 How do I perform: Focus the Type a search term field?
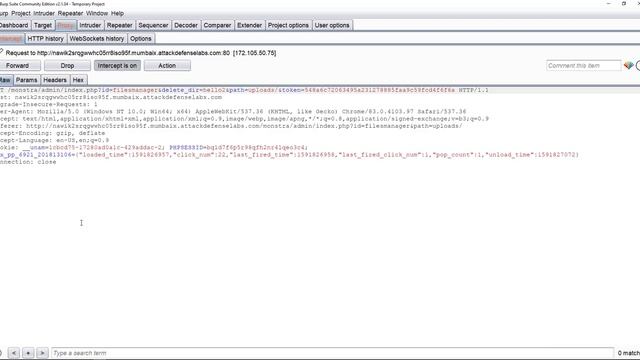click(333, 353)
